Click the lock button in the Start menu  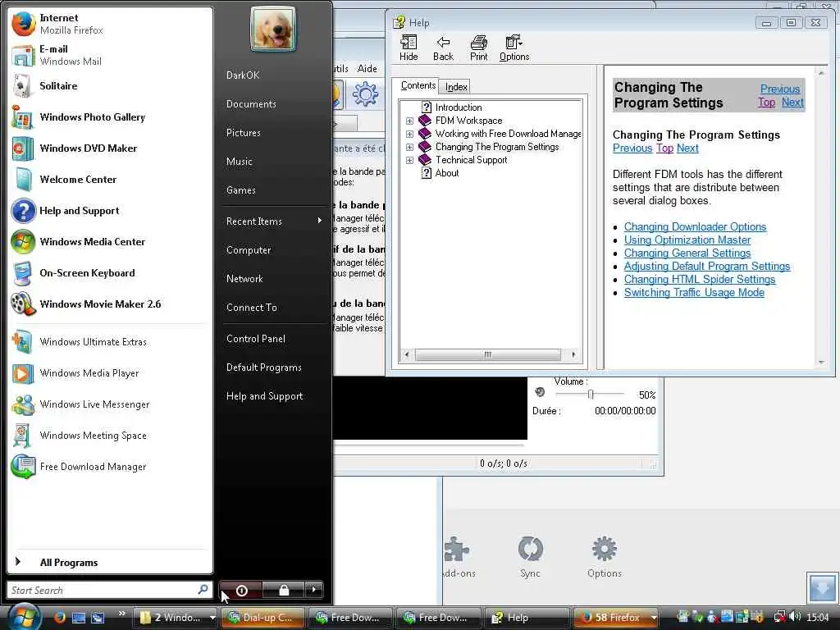tap(283, 591)
